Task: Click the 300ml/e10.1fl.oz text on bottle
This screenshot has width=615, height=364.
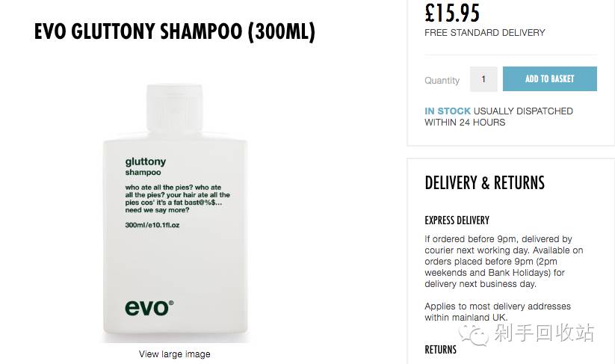Action: tap(152, 225)
